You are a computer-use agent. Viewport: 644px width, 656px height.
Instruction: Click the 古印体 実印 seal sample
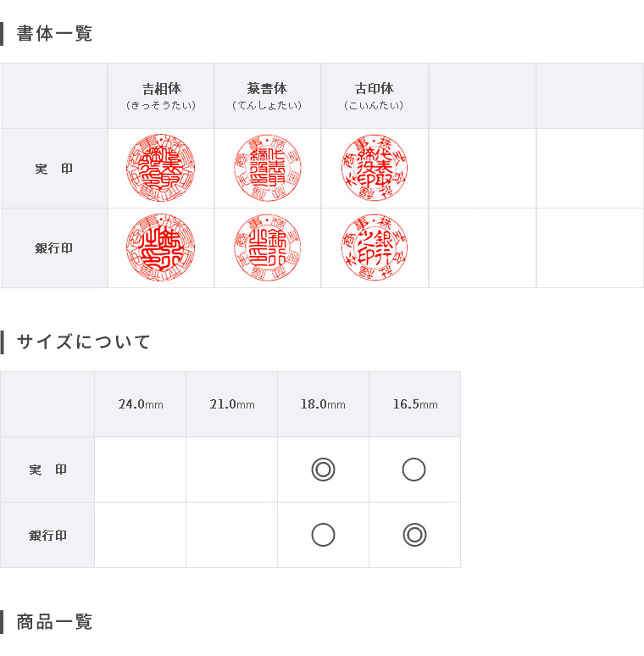click(x=375, y=168)
